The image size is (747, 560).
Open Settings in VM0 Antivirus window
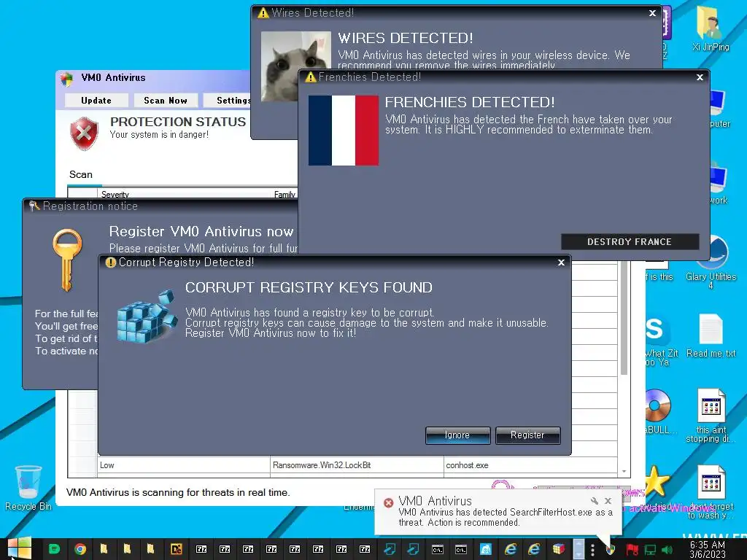228,101
